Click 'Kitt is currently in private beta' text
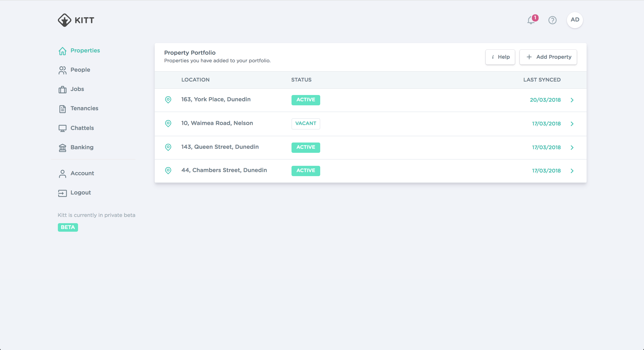 [96, 215]
